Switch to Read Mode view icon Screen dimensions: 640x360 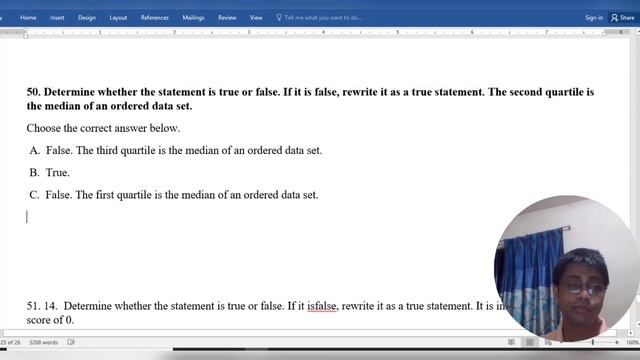pos(511,342)
